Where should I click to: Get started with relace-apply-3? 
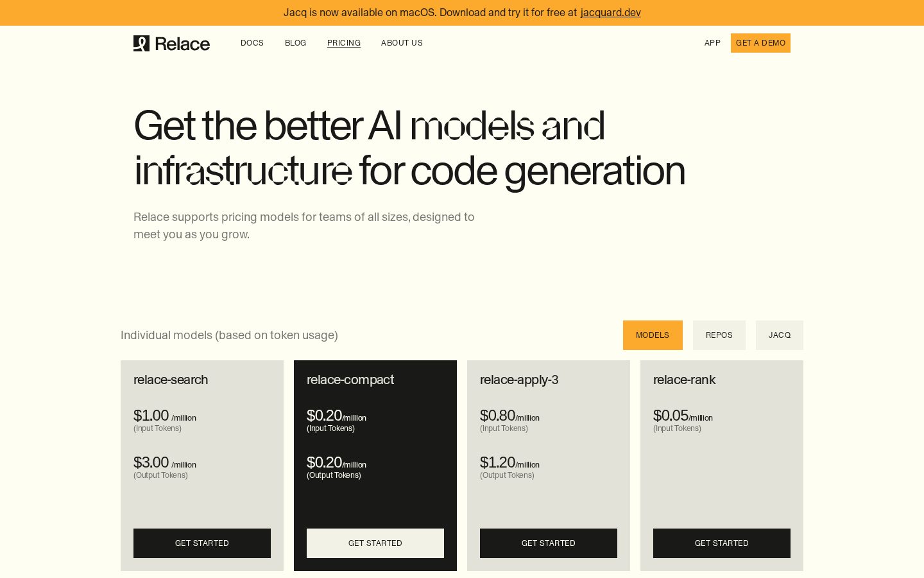pyautogui.click(x=549, y=543)
